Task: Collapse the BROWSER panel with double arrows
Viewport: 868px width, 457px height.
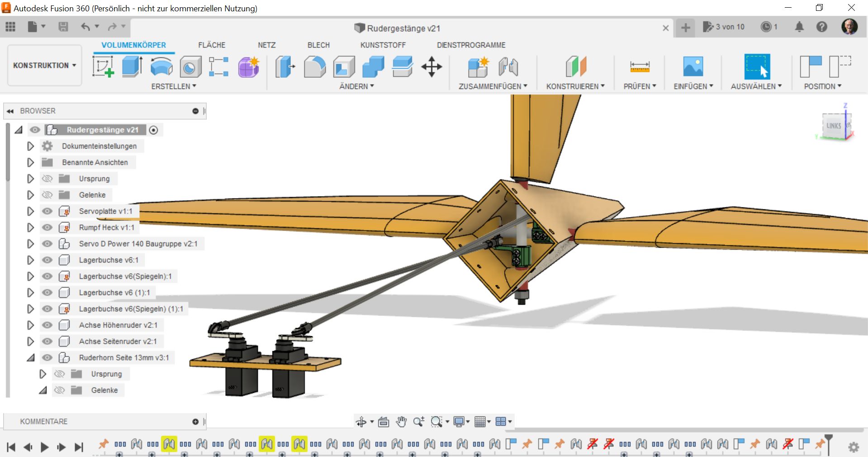Action: tap(10, 111)
